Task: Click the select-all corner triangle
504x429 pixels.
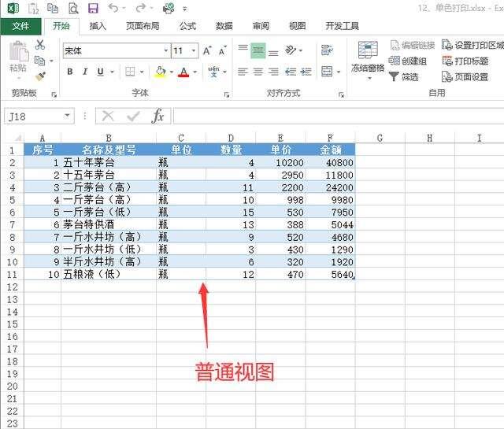Action: (17, 138)
